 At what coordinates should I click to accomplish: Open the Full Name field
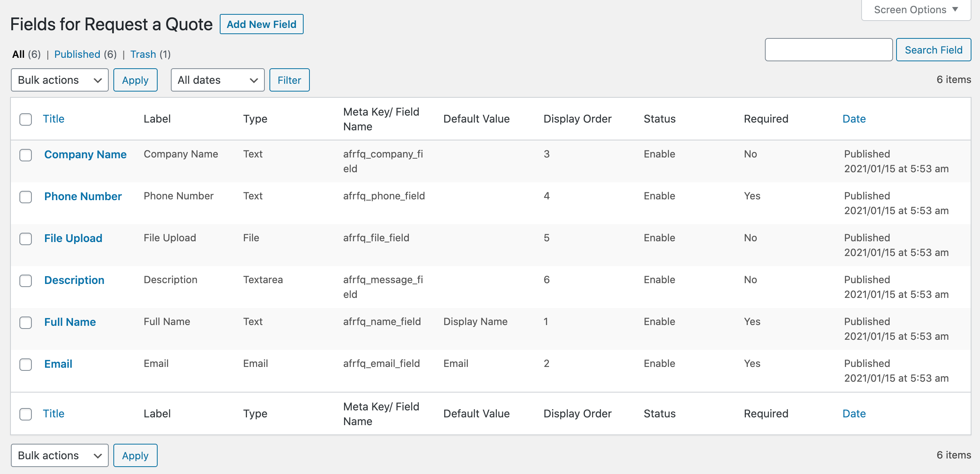[70, 322]
